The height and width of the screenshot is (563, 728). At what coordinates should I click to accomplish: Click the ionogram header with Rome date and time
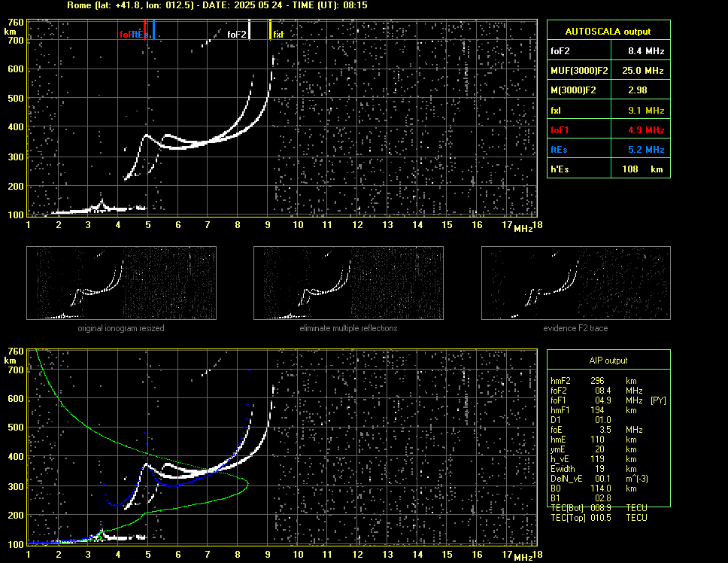tap(217, 5)
